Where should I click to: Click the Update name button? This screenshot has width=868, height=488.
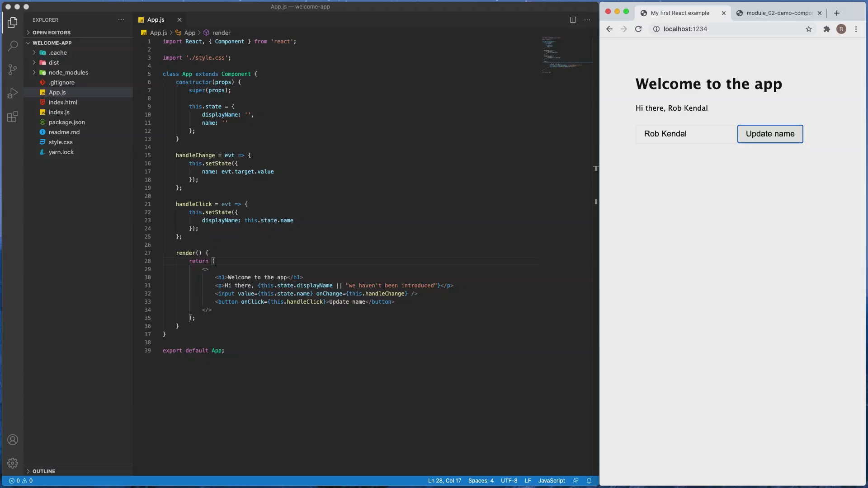[770, 134]
